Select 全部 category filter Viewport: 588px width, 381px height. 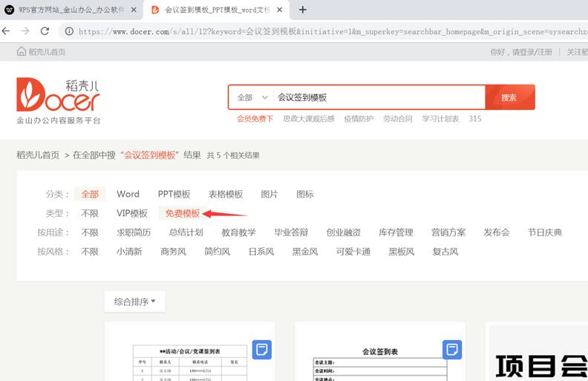(x=90, y=195)
